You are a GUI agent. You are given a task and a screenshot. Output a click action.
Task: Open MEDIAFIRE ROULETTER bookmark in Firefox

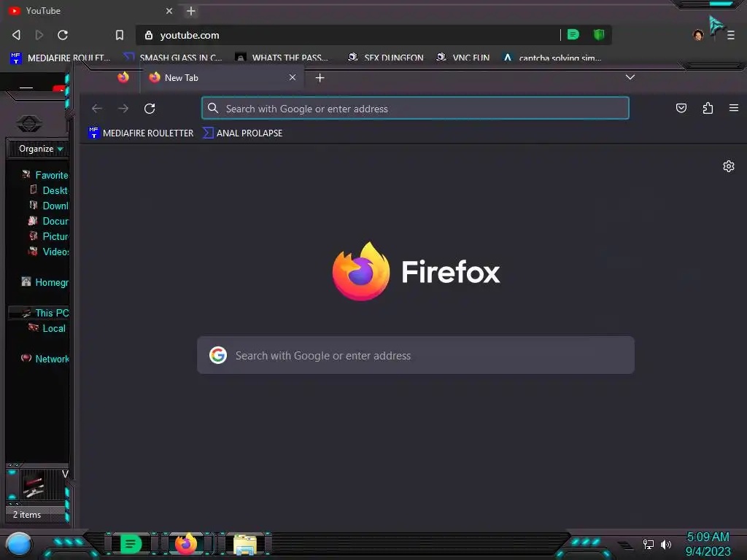141,133
